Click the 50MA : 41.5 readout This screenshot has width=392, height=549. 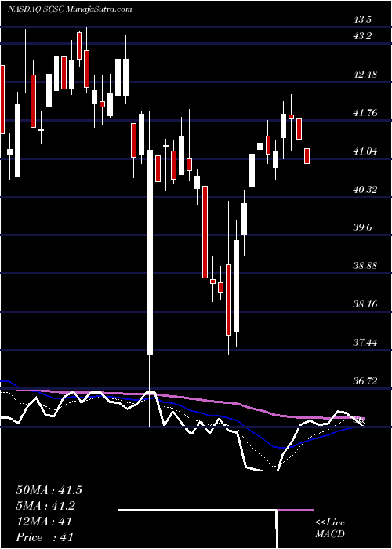tap(49, 490)
